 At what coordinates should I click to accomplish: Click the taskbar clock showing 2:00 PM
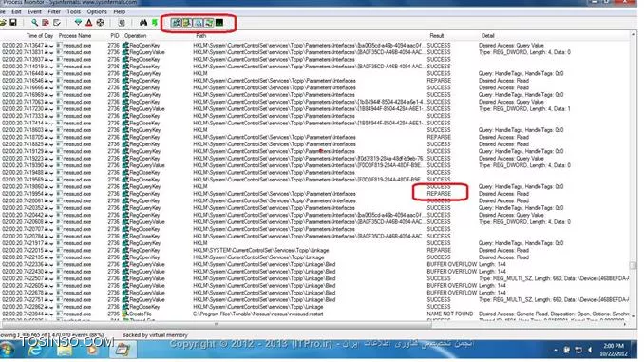(x=614, y=350)
